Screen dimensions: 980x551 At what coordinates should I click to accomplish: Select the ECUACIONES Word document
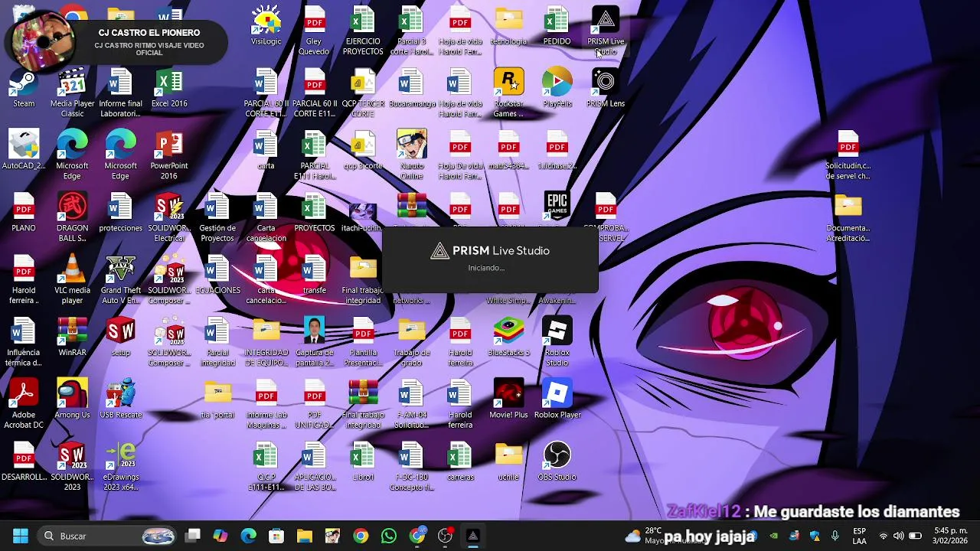217,274
